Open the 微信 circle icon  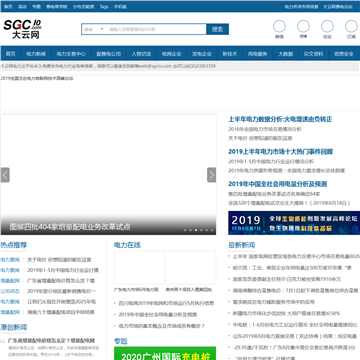pyautogui.click(x=279, y=26)
